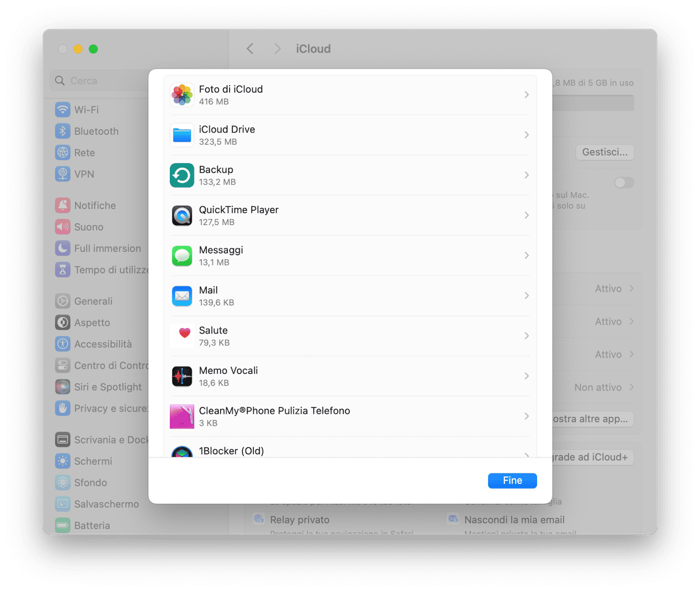Expand the iCloud Drive row chevron
Image resolution: width=700 pixels, height=591 pixels.
coord(526,135)
